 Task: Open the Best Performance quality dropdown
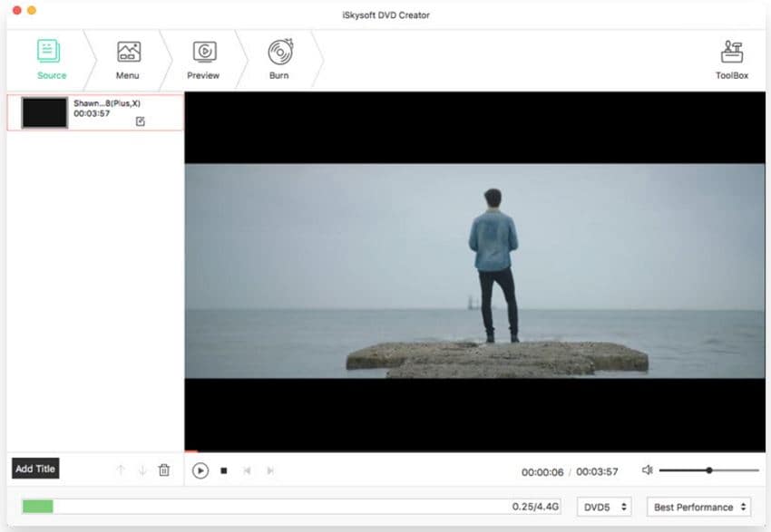tap(699, 507)
